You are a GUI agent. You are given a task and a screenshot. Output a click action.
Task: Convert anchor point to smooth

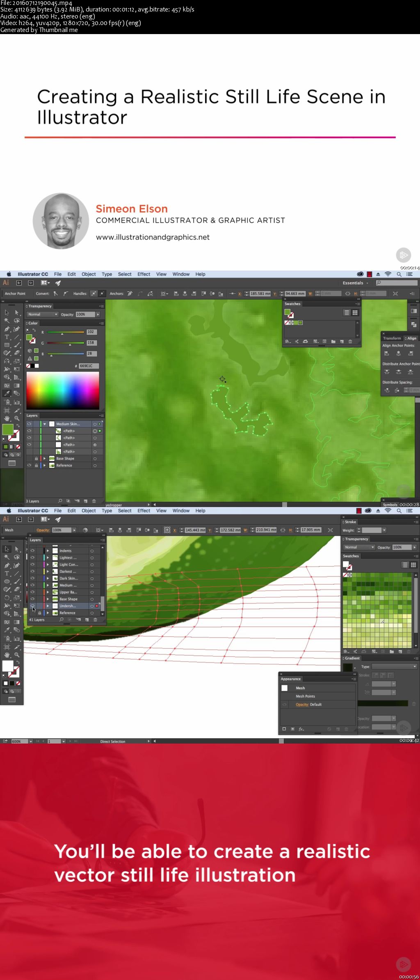(x=65, y=294)
